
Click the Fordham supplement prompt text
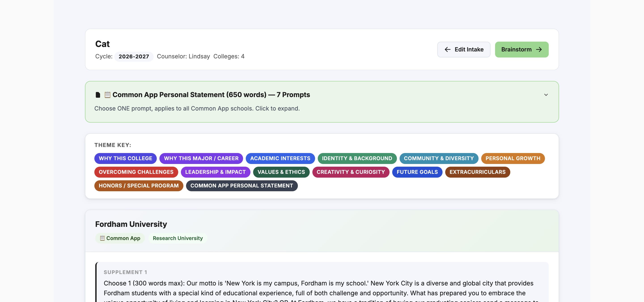coord(321,291)
